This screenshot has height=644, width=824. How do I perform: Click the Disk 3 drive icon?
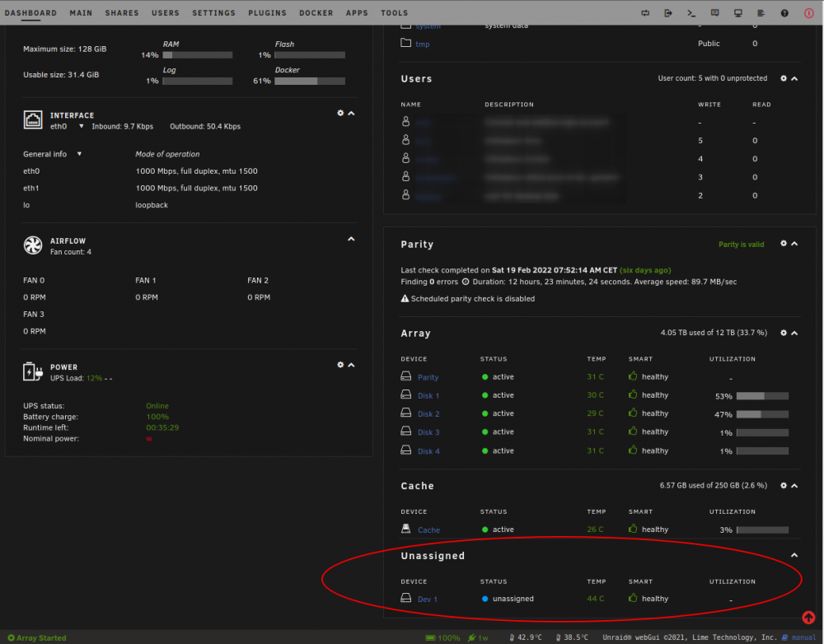(x=405, y=432)
